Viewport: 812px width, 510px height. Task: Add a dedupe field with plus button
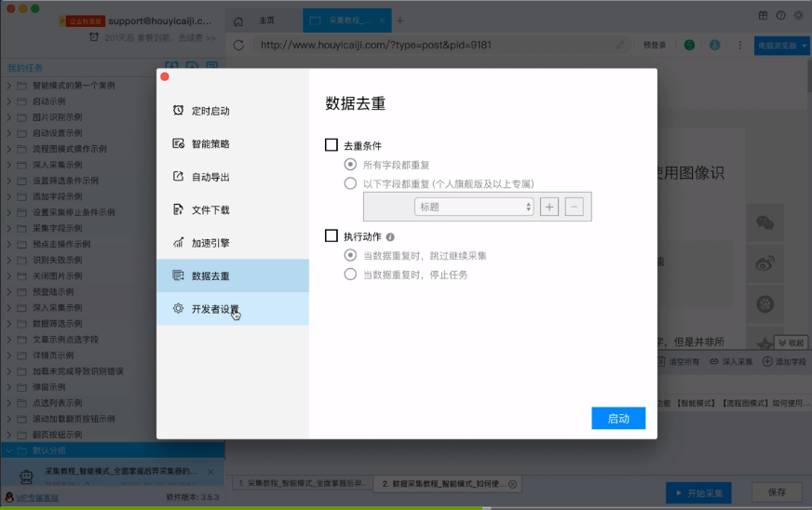coord(549,207)
